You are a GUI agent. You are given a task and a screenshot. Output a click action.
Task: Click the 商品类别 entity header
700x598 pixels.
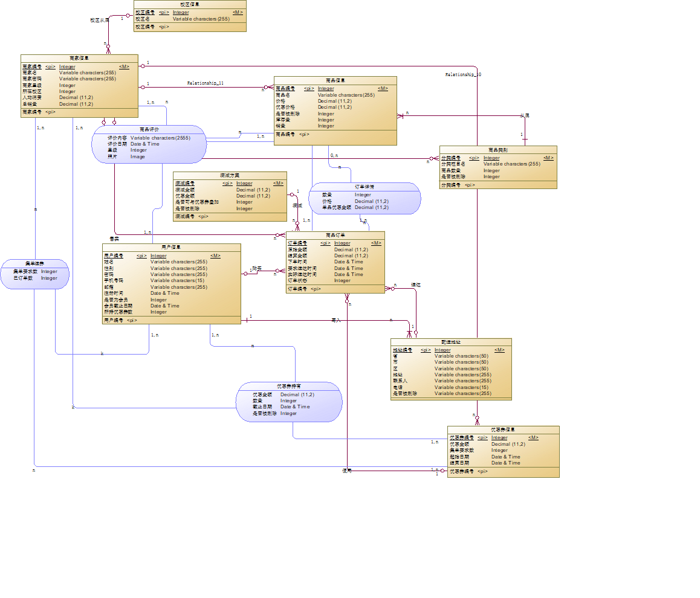(x=498, y=150)
